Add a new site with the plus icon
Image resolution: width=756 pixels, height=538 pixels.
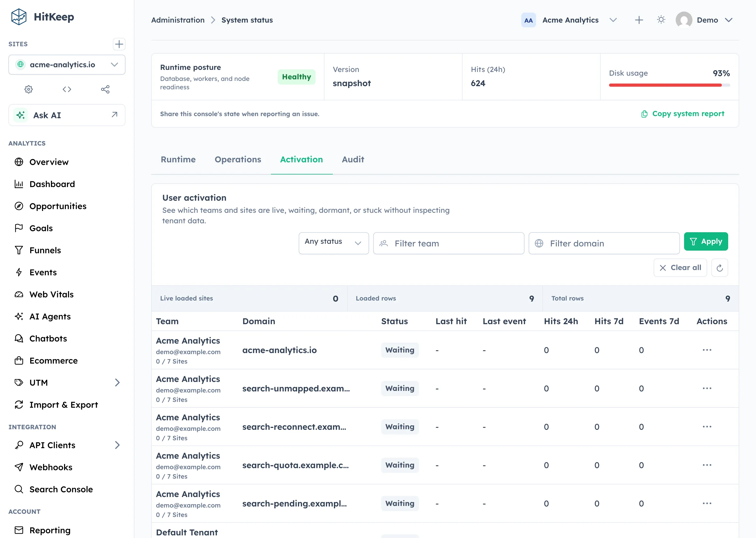[119, 44]
